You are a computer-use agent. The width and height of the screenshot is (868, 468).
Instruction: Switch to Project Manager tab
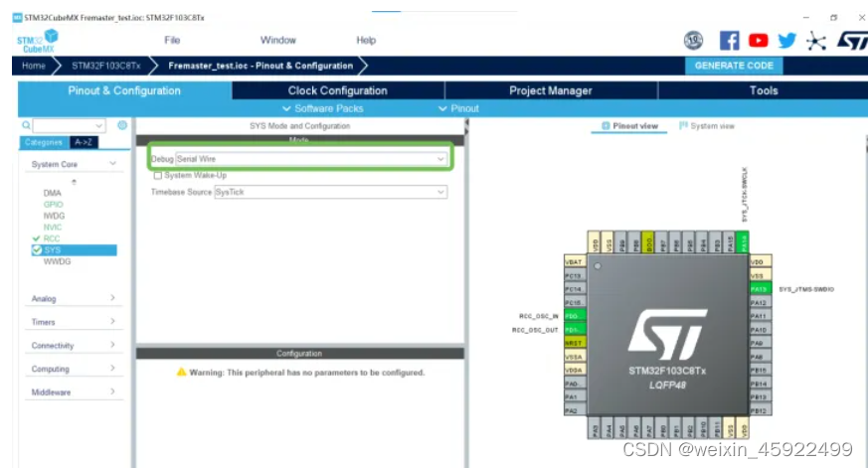click(551, 90)
